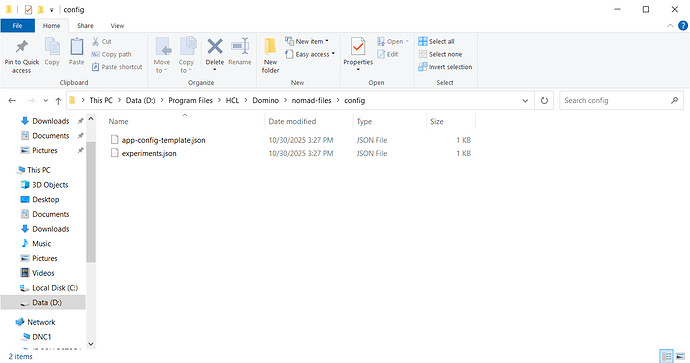
Task: Open Desktop in navigation pane
Action: [x=45, y=199]
